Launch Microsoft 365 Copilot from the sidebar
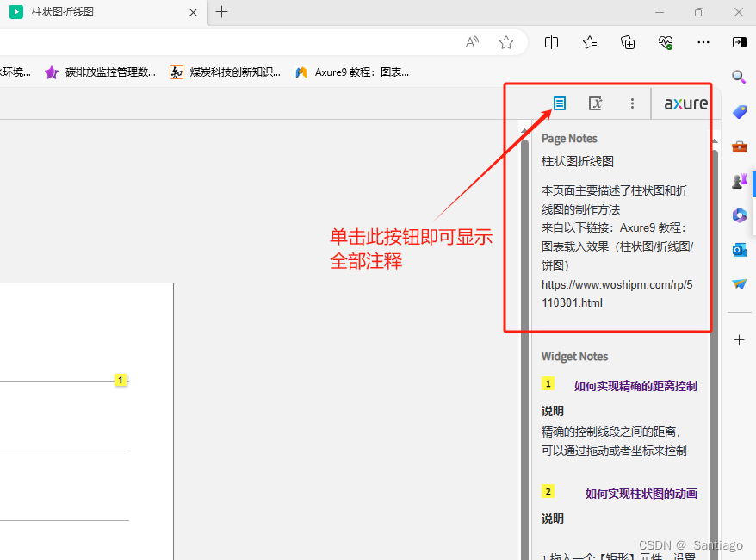 739,215
